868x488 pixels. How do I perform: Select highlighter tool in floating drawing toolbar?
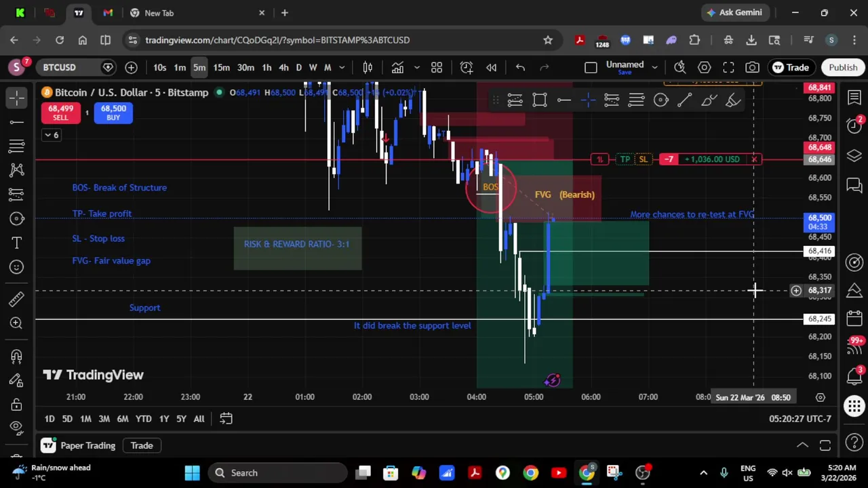[733, 100]
